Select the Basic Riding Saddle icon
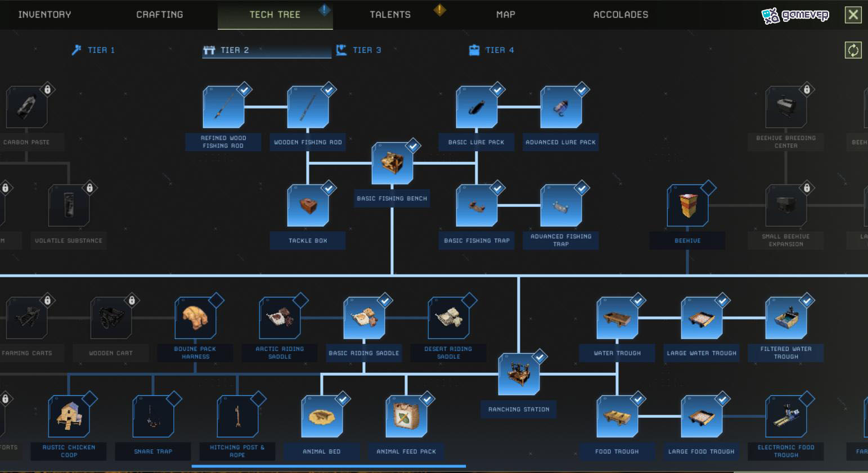The height and width of the screenshot is (473, 868). pyautogui.click(x=364, y=318)
